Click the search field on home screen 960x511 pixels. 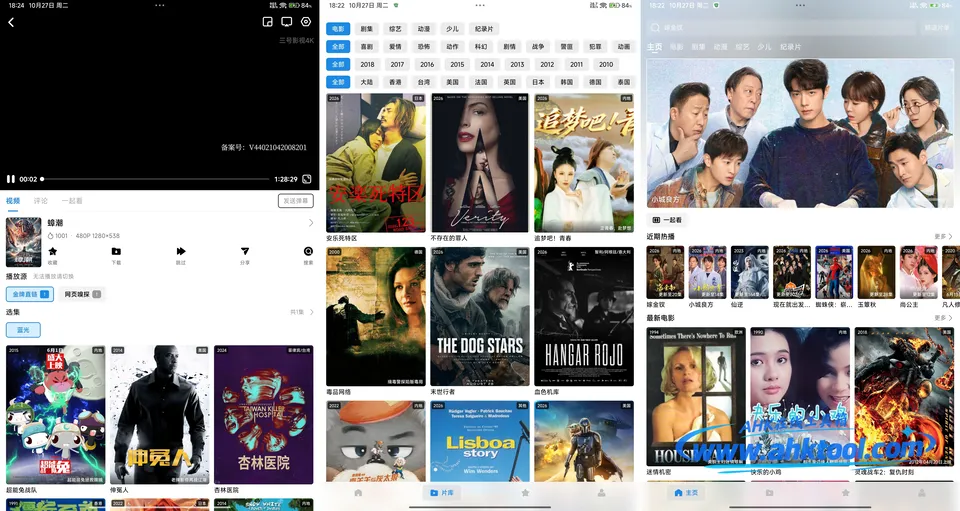[782, 28]
